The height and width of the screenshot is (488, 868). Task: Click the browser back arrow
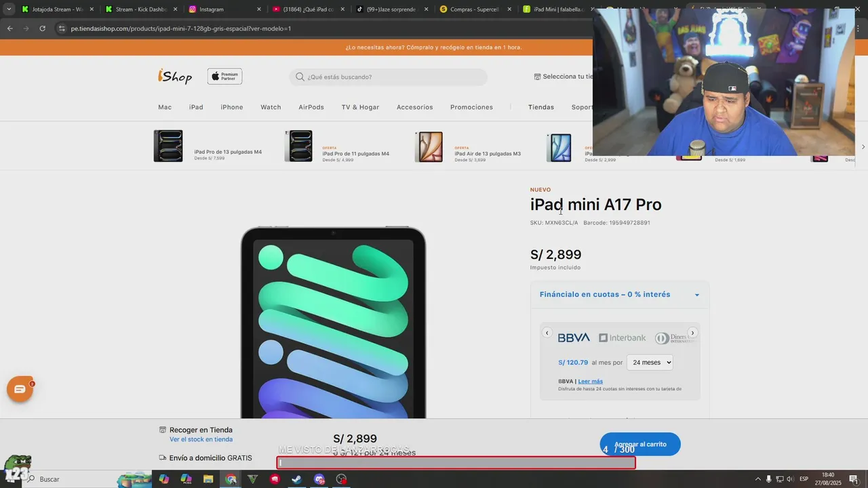pyautogui.click(x=9, y=28)
